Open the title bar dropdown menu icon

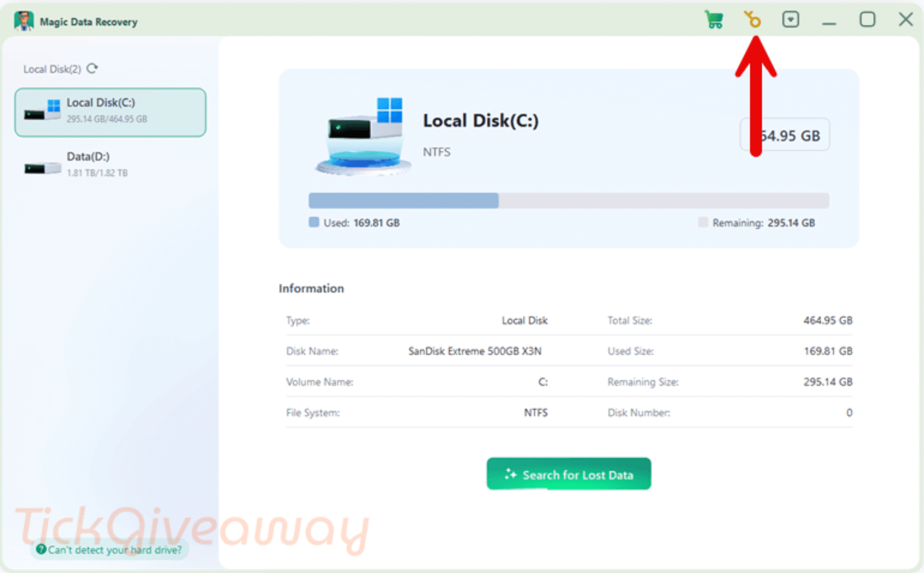pos(790,19)
